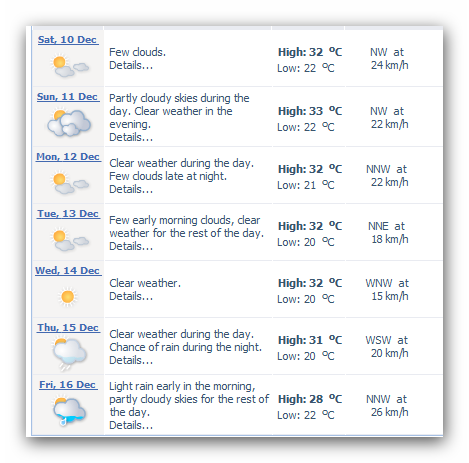Click the Thu, 15 Dec rain cloud icon
This screenshot has height=463, width=469.
point(69,354)
